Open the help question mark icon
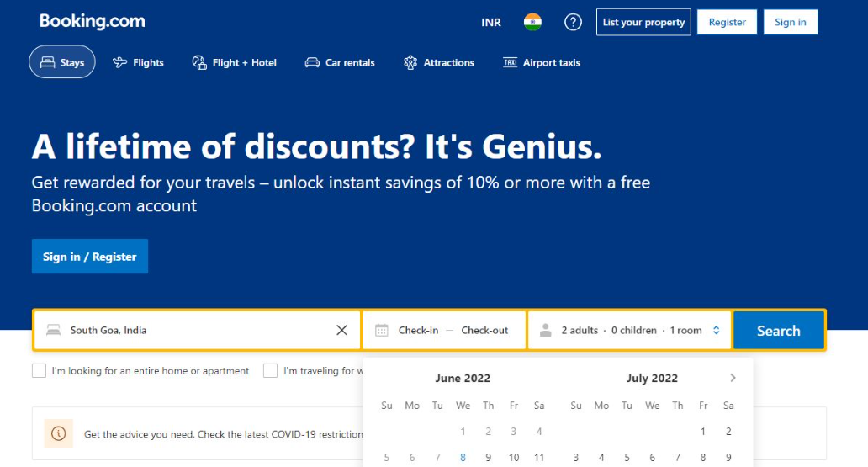This screenshot has width=868, height=467. (x=573, y=22)
